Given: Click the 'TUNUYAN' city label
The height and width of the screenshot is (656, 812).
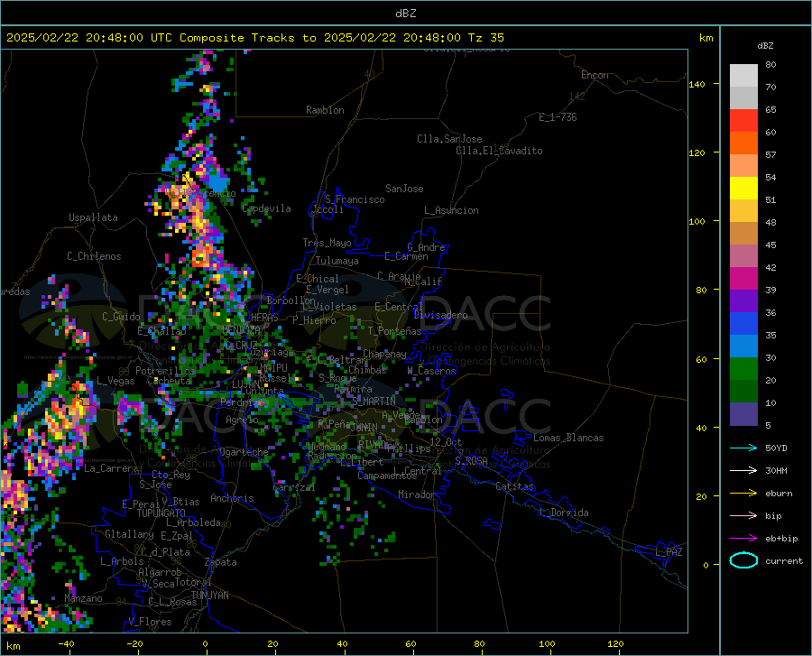Looking at the screenshot, I should click(209, 596).
